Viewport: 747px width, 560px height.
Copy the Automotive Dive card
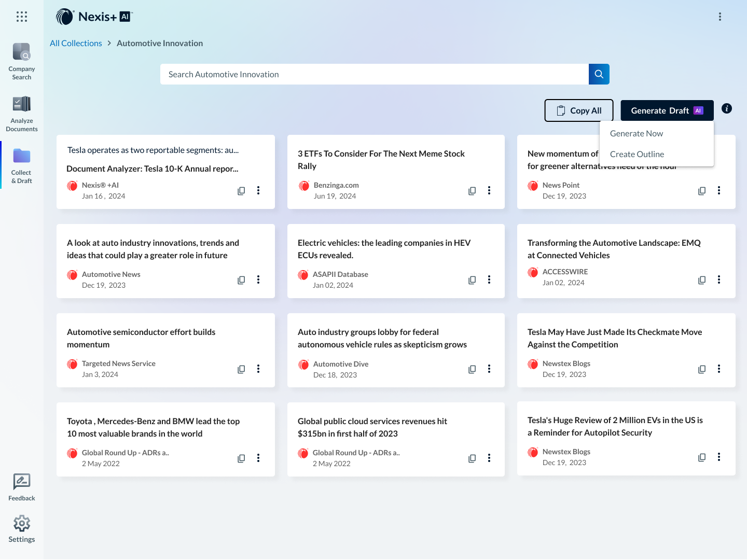point(472,369)
